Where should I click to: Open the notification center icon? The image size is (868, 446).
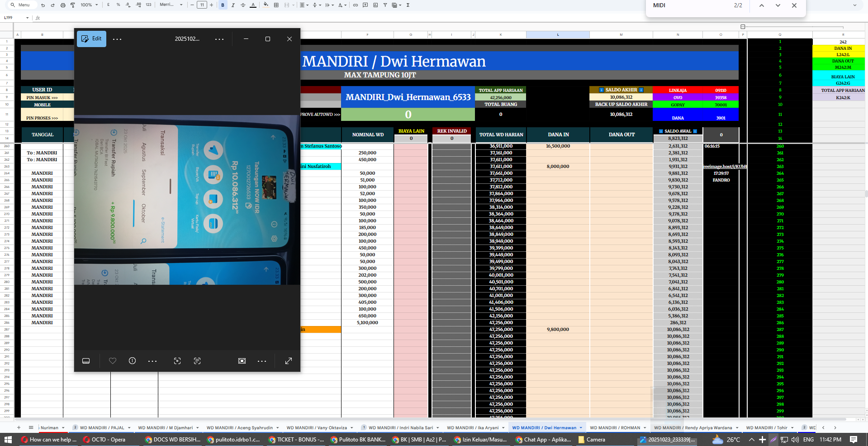854,439
